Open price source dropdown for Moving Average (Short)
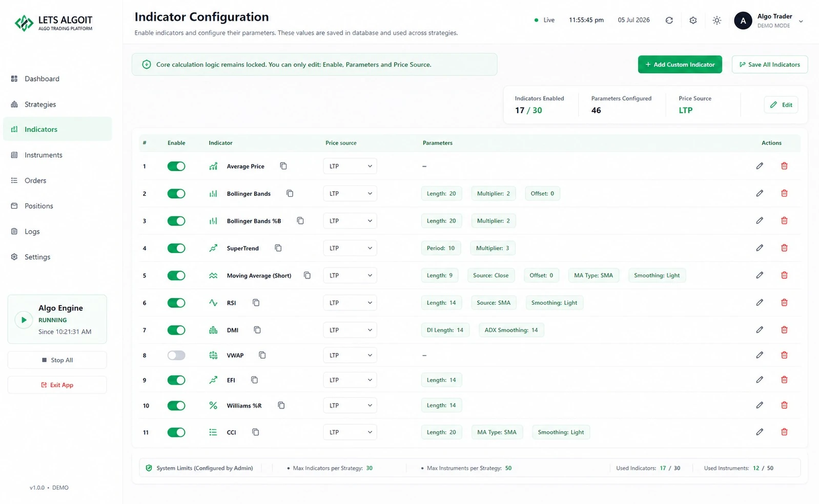 pyautogui.click(x=350, y=276)
